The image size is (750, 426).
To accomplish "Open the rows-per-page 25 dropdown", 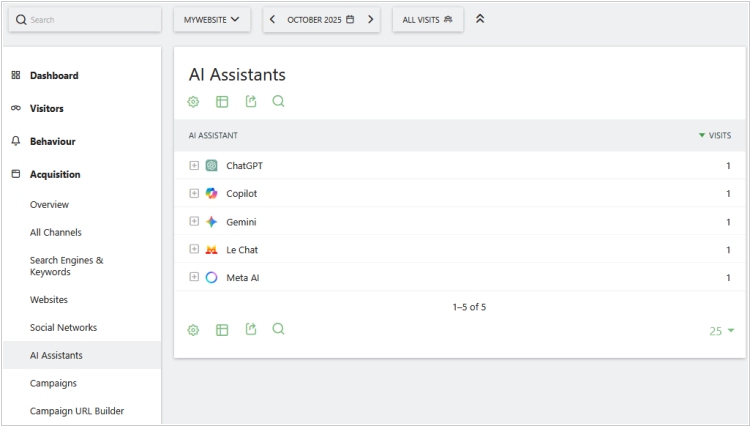I will (722, 331).
